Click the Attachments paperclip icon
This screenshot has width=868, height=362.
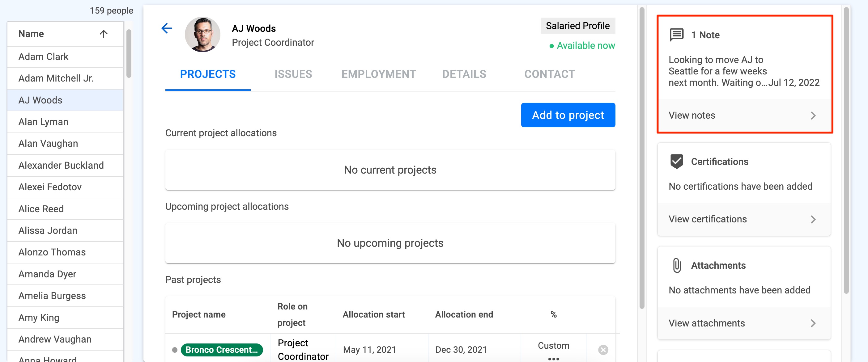coord(676,265)
